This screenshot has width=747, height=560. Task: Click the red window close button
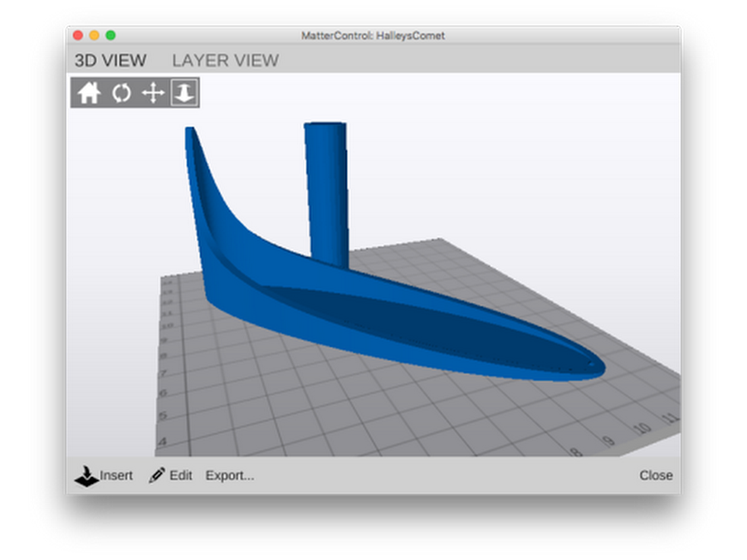[x=78, y=35]
